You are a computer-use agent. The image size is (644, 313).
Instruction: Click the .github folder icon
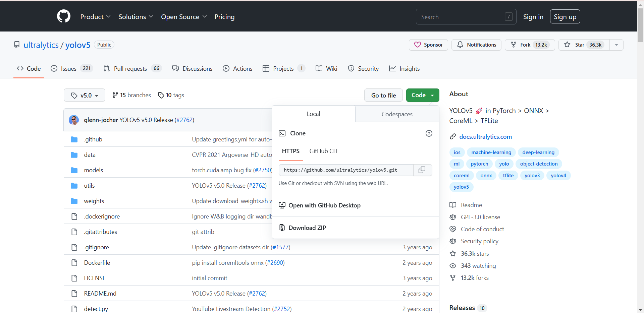click(74, 139)
